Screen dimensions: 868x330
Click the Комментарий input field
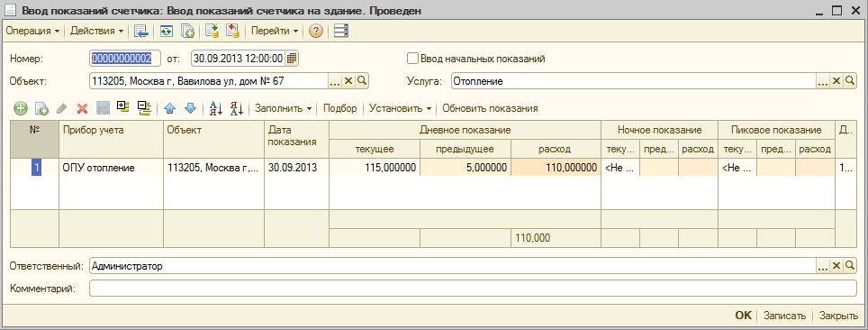pyautogui.click(x=474, y=289)
